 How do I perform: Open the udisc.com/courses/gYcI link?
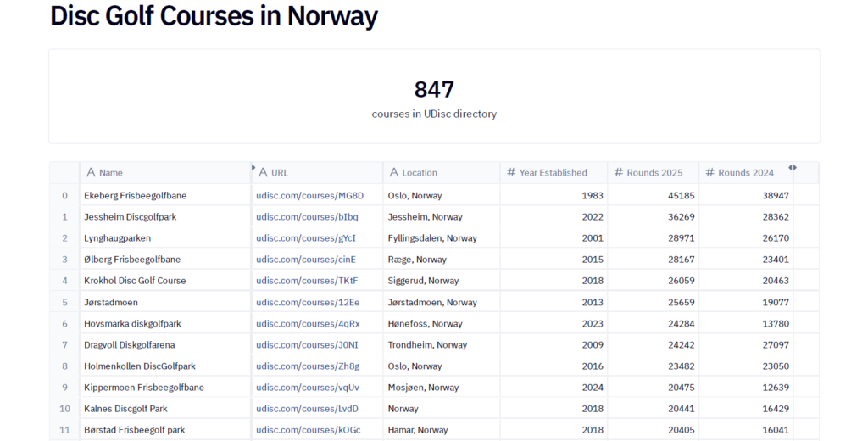[306, 238]
